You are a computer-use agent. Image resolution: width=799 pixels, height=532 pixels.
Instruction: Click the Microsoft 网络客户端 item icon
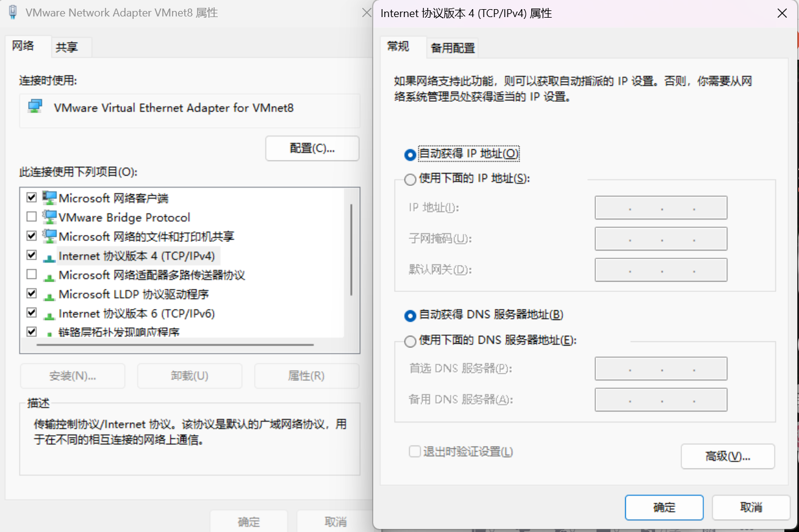49,198
